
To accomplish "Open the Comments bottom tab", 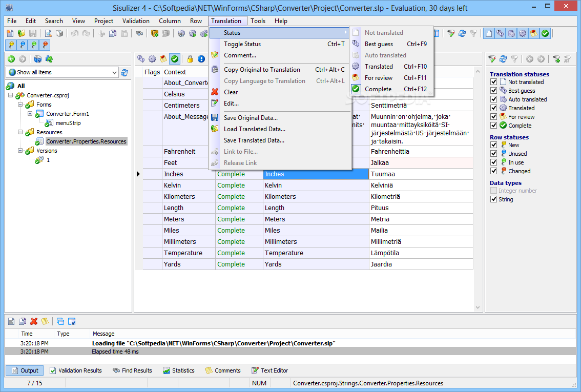I will coord(223,370).
